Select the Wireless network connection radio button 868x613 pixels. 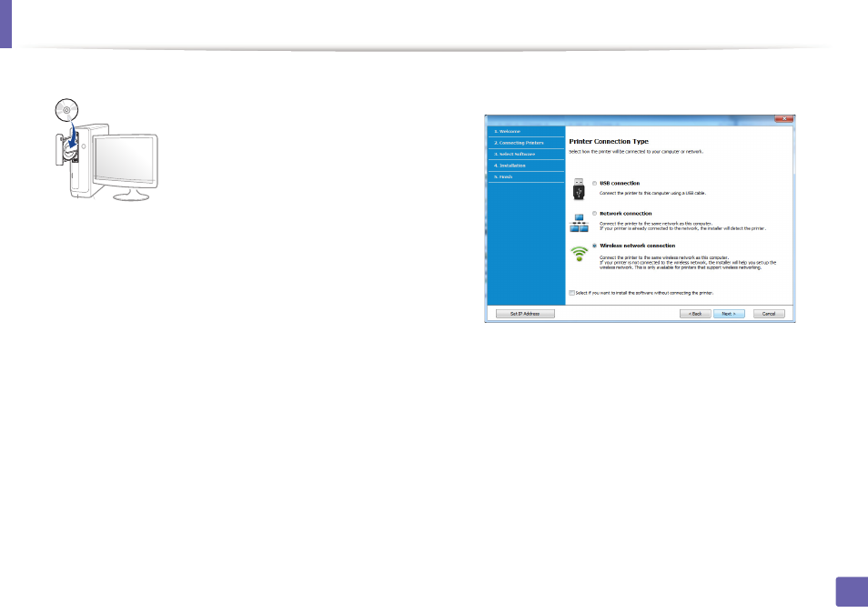point(594,246)
